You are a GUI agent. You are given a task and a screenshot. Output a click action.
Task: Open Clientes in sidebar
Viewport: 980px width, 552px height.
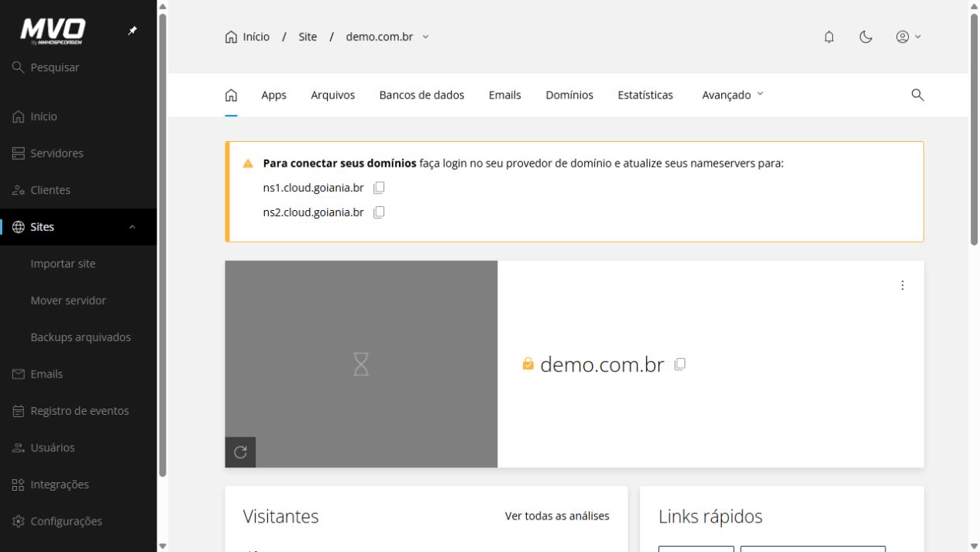pos(78,190)
